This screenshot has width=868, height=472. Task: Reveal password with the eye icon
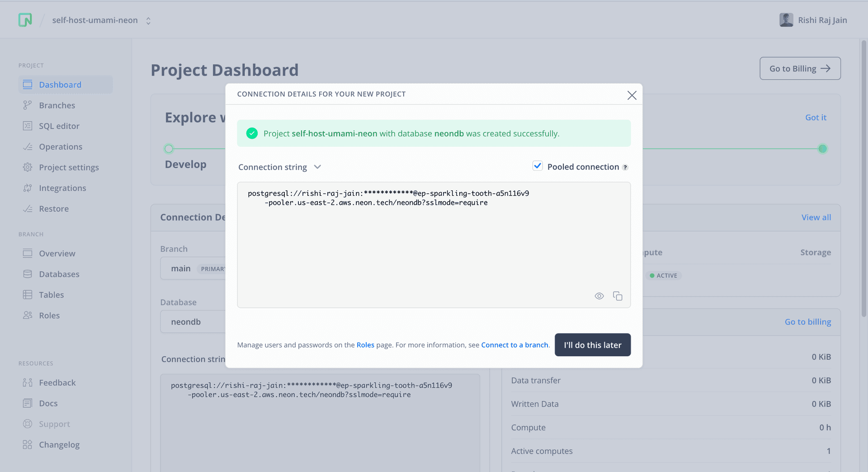(599, 296)
